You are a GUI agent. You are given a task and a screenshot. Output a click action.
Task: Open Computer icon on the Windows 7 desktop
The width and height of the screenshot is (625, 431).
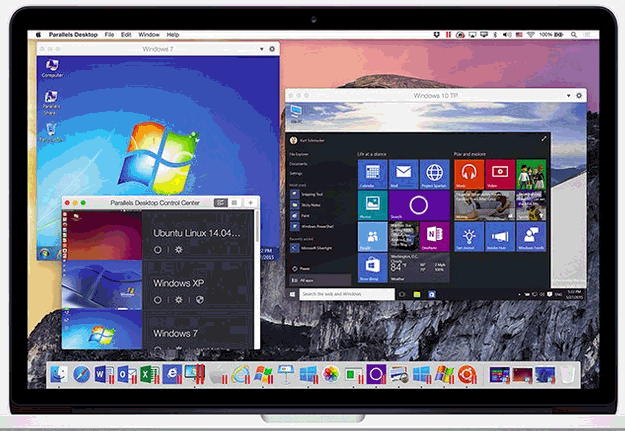(x=52, y=68)
